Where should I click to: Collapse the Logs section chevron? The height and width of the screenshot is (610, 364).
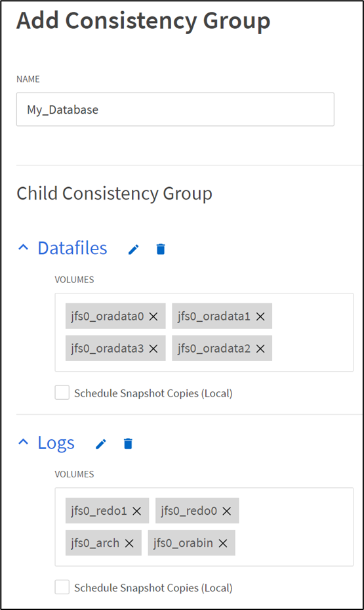(x=24, y=443)
